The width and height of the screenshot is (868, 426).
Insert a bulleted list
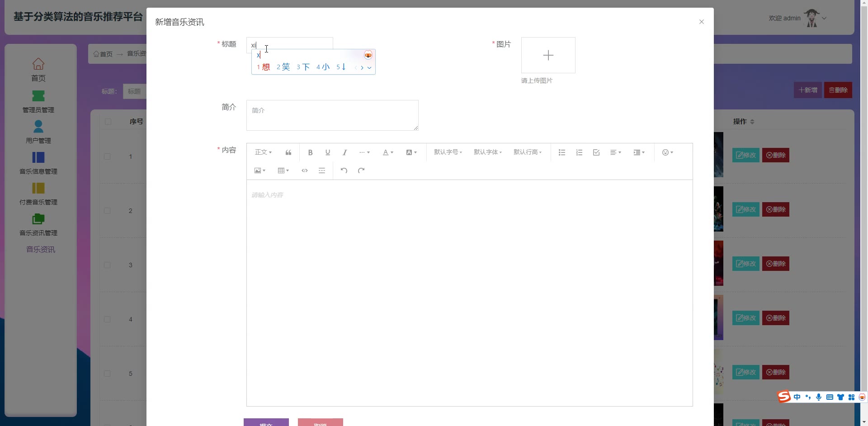562,152
